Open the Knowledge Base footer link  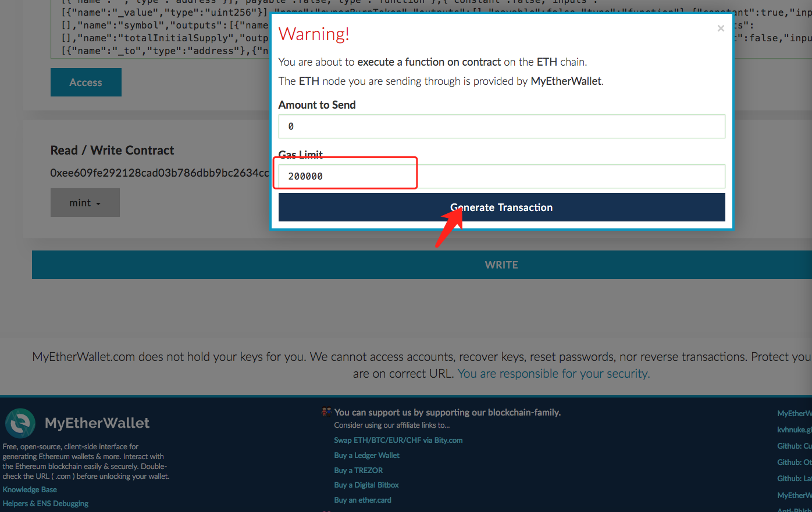[30, 490]
